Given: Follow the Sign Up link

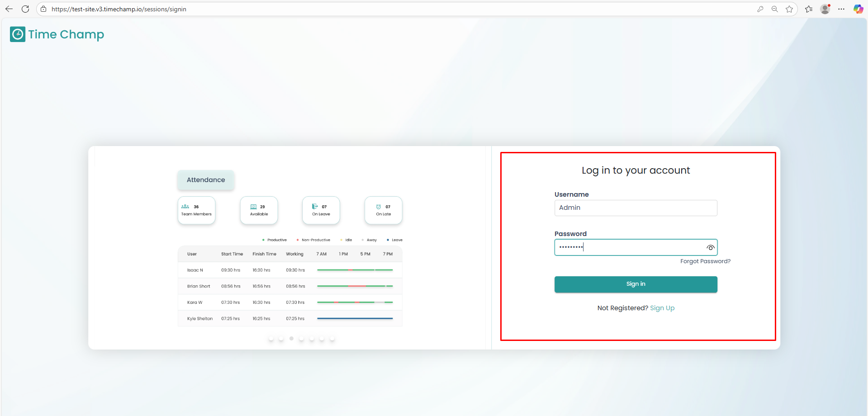Looking at the screenshot, I should coord(662,308).
